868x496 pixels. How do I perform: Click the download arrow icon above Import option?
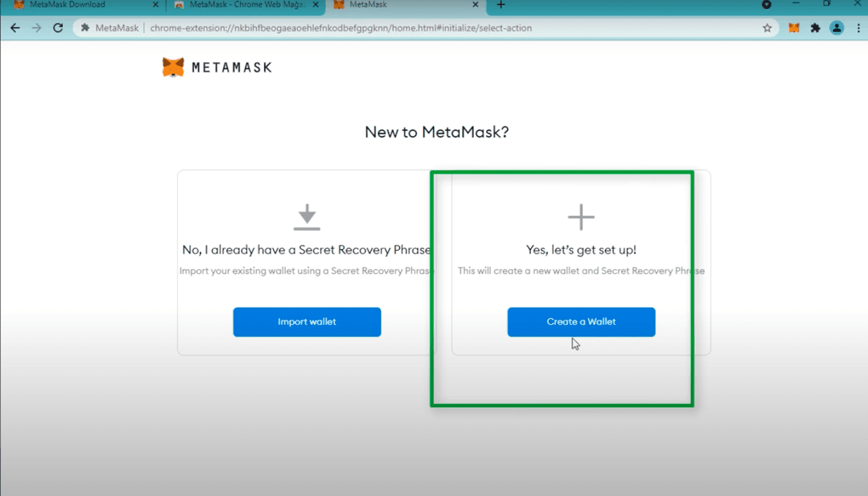tap(307, 217)
